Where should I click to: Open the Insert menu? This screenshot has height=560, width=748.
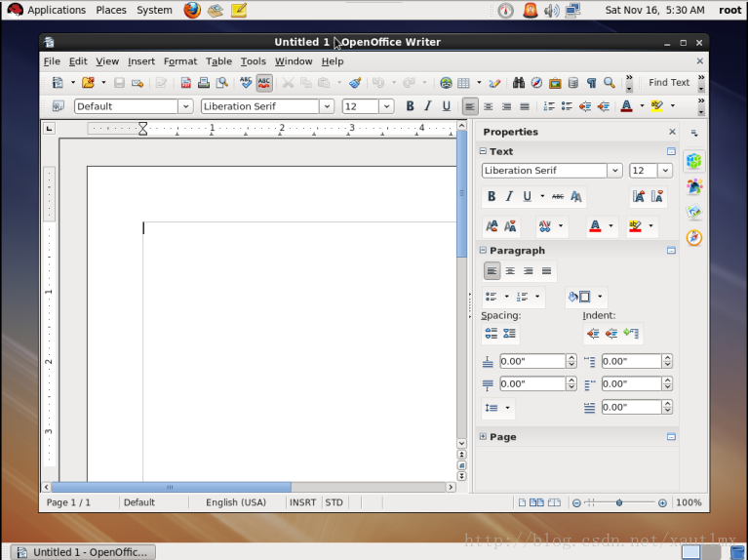(x=141, y=61)
